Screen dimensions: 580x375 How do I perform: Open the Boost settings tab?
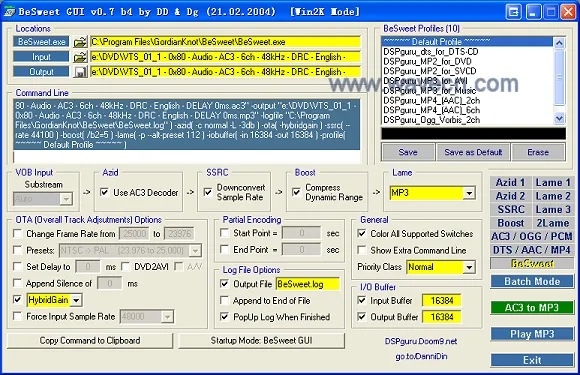click(x=510, y=223)
